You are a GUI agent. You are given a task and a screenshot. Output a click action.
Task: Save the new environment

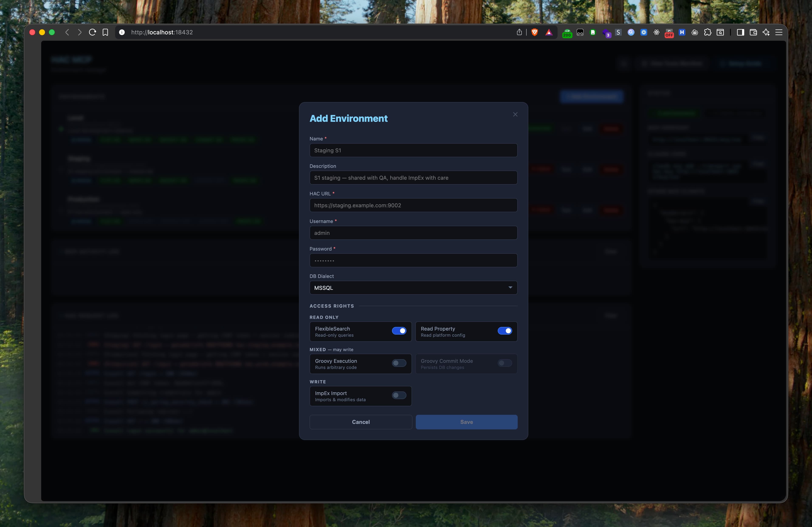pos(466,422)
